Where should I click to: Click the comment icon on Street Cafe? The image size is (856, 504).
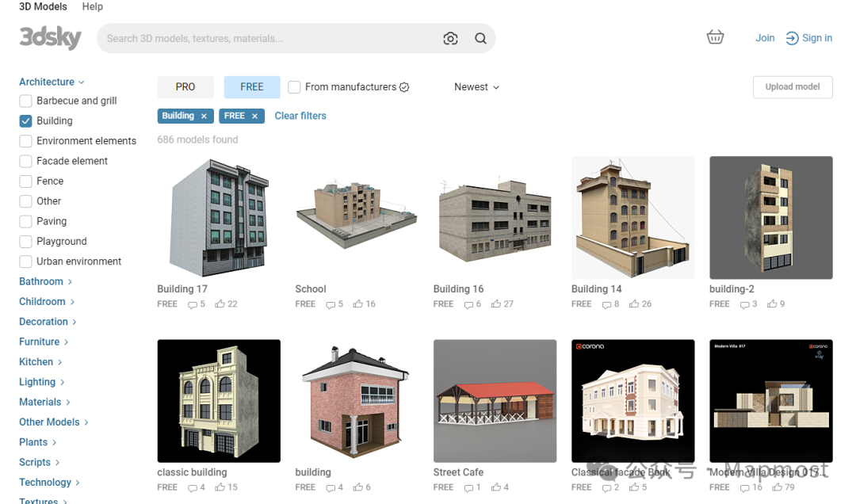(x=469, y=488)
